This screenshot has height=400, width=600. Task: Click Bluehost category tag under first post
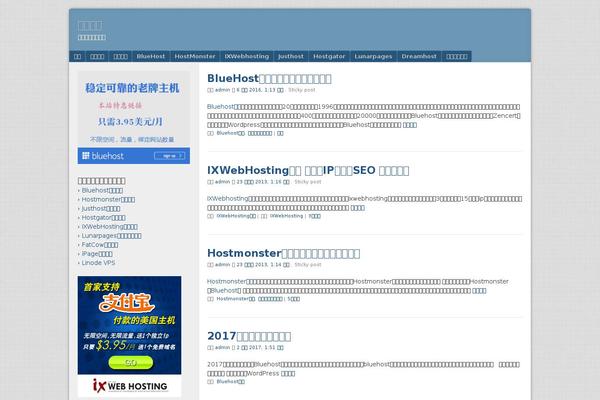tap(230, 133)
